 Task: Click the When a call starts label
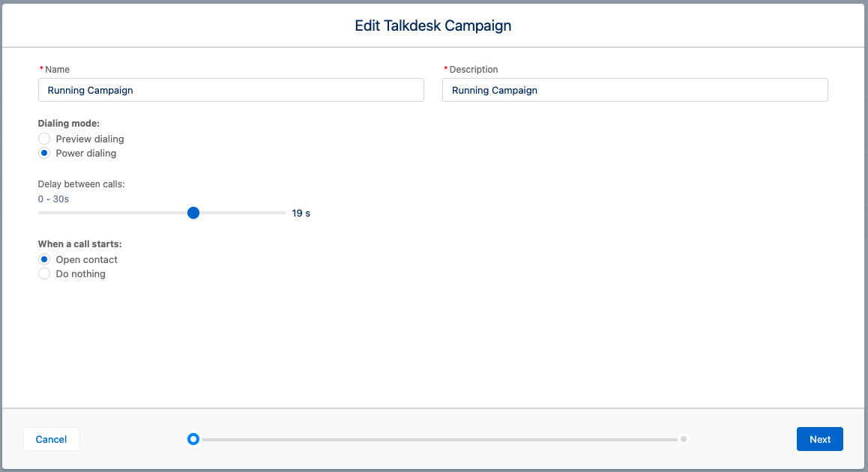point(79,243)
